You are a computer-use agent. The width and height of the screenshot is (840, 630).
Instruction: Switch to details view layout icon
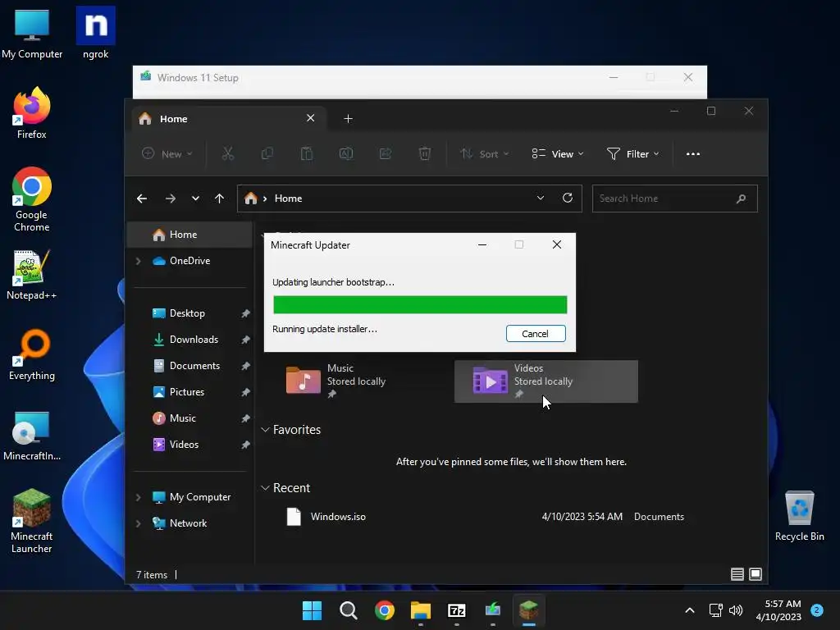(737, 574)
